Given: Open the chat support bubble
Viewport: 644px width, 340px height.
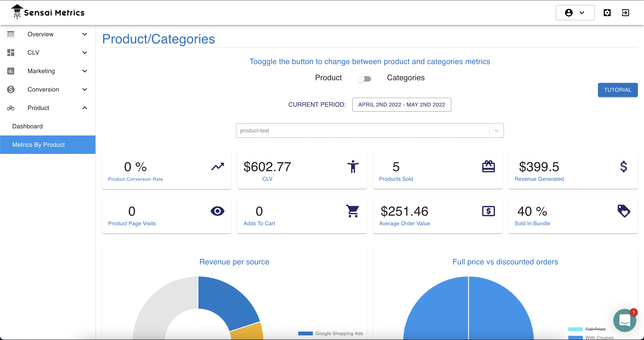Looking at the screenshot, I should [x=624, y=320].
